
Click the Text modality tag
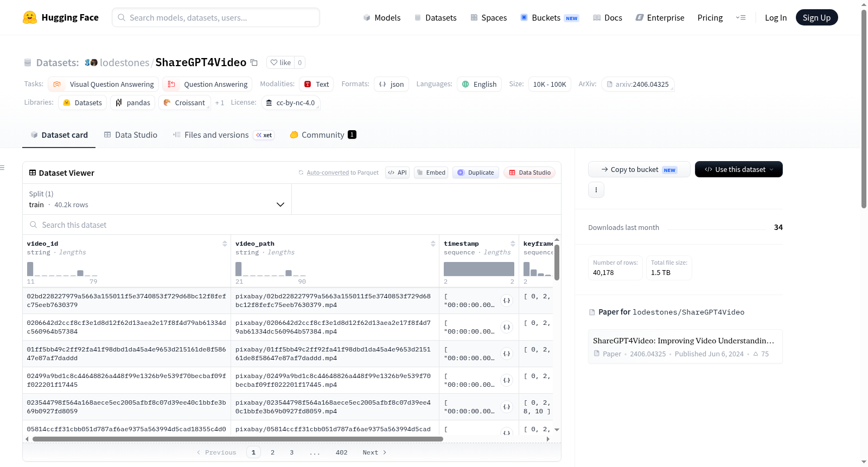pyautogui.click(x=316, y=84)
